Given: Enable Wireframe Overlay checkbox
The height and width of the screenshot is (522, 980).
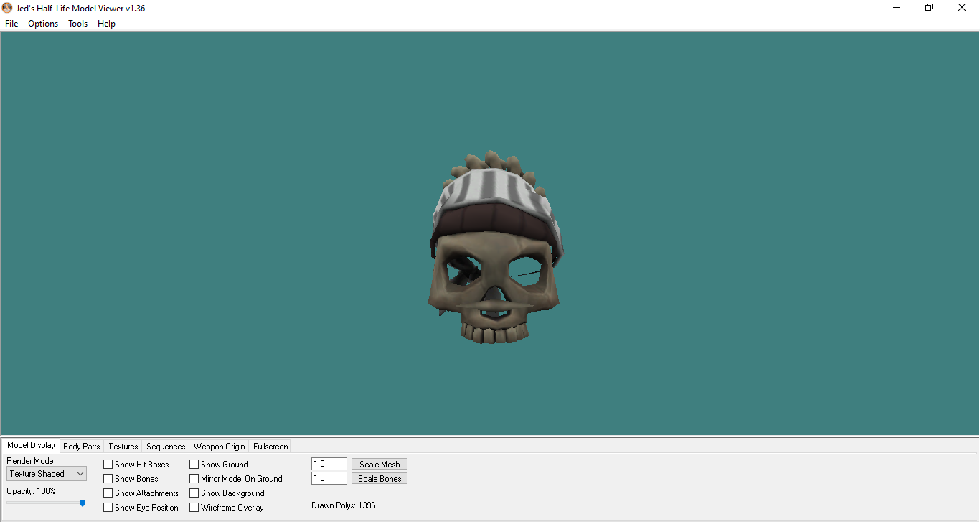Looking at the screenshot, I should [x=194, y=508].
